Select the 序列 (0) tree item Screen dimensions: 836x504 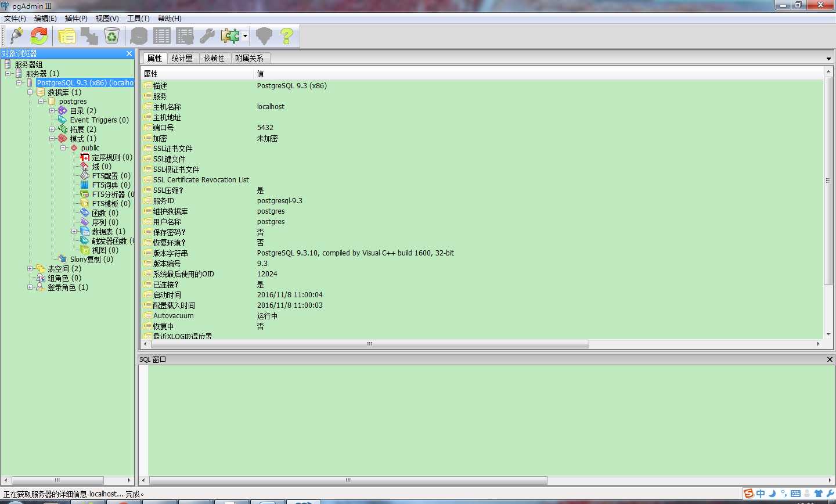click(105, 222)
